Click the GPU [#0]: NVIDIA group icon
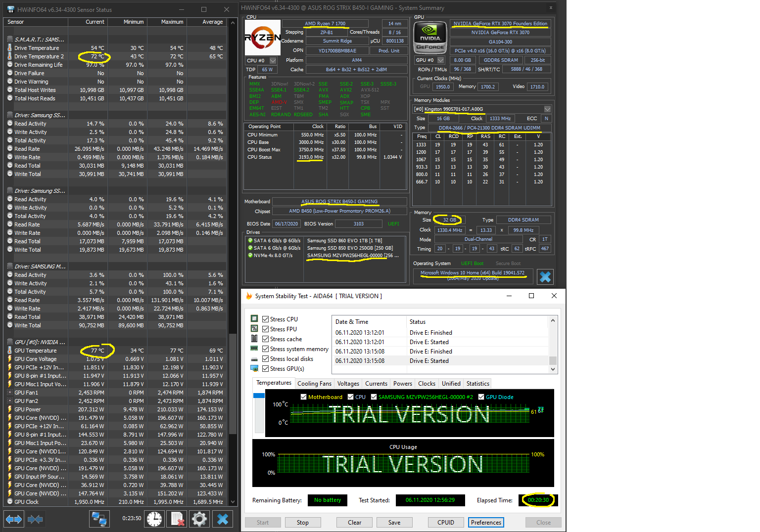 click(x=10, y=342)
